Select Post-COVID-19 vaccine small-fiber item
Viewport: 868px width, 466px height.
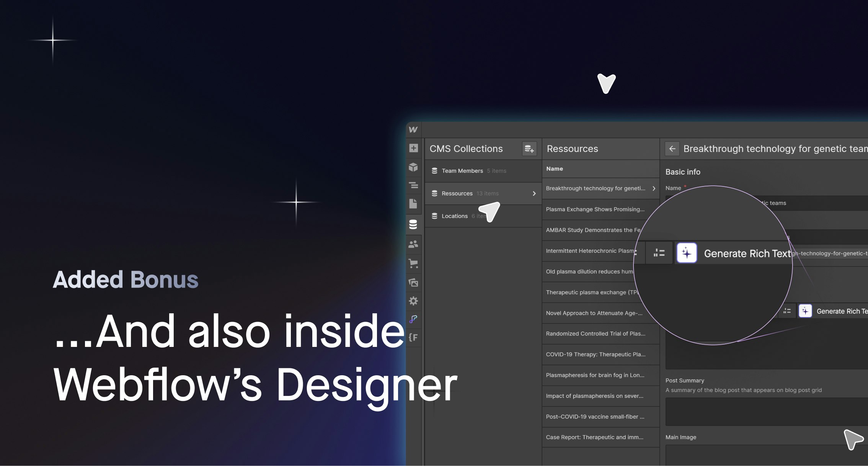pyautogui.click(x=600, y=417)
